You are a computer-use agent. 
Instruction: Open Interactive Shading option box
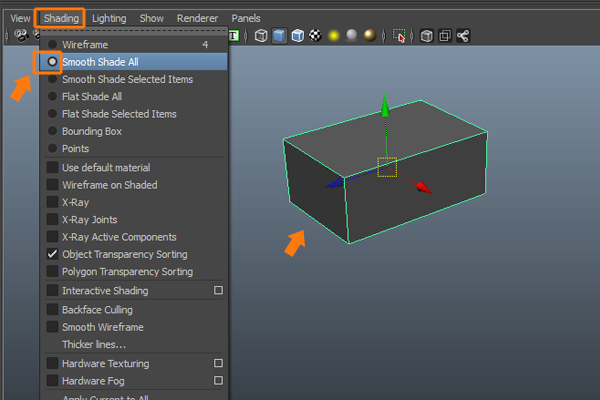(218, 291)
